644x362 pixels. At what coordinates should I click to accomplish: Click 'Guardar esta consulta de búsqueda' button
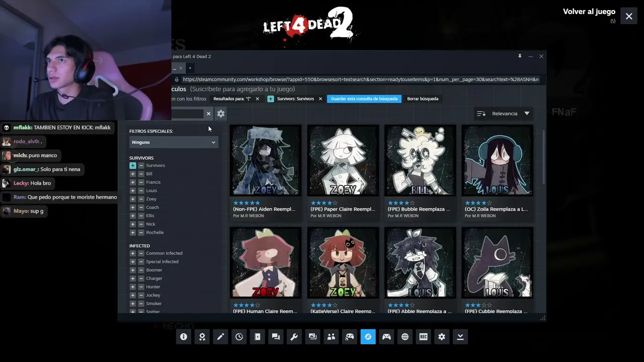click(x=364, y=99)
